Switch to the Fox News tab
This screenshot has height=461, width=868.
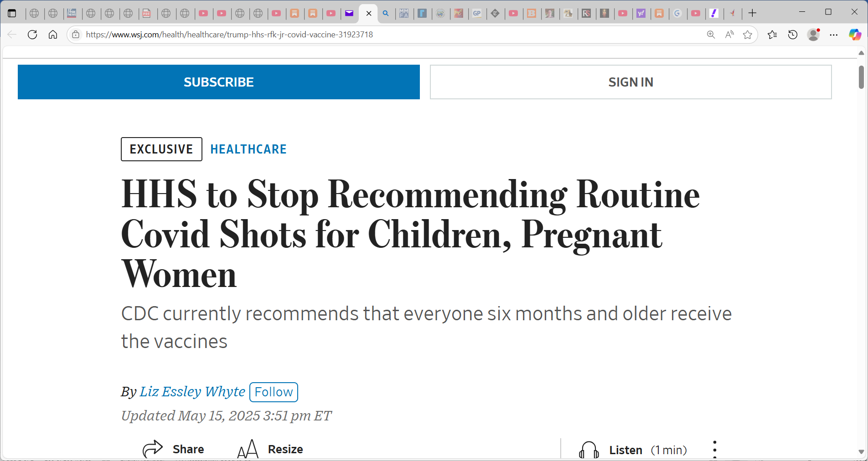pyautogui.click(x=72, y=13)
